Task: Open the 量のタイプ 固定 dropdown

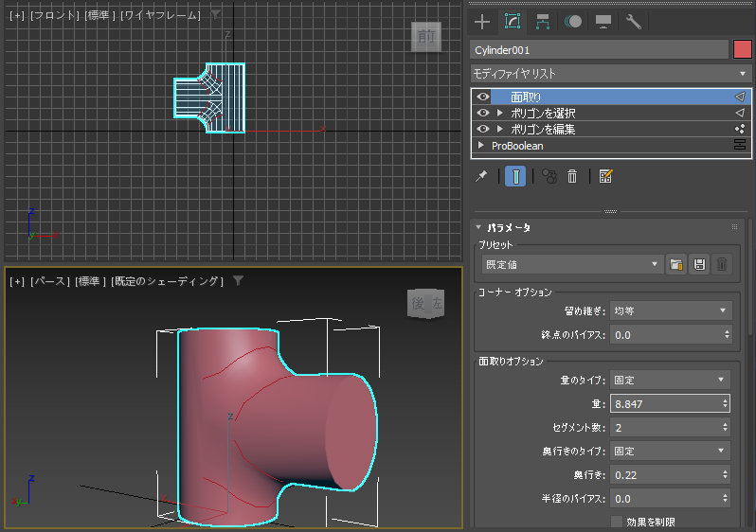Action: 670,381
